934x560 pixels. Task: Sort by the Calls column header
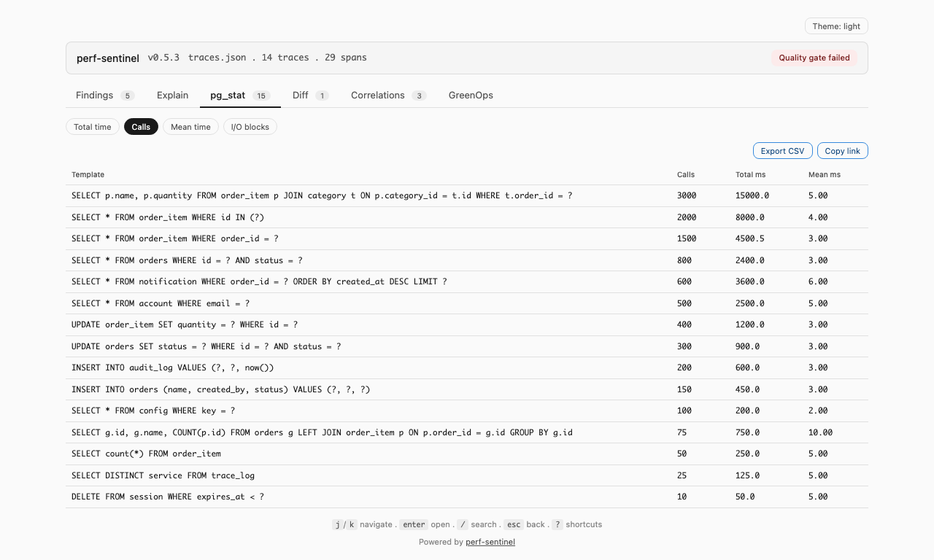684,174
